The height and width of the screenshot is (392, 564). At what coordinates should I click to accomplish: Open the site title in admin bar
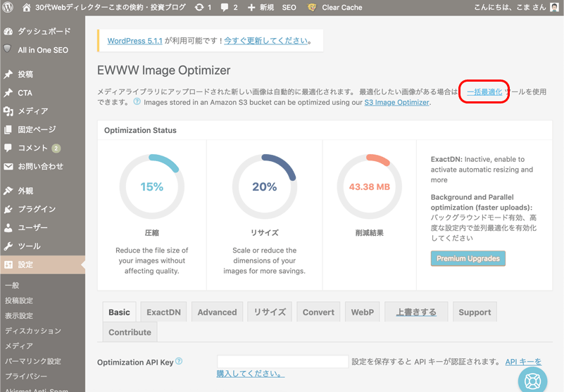(x=111, y=7)
